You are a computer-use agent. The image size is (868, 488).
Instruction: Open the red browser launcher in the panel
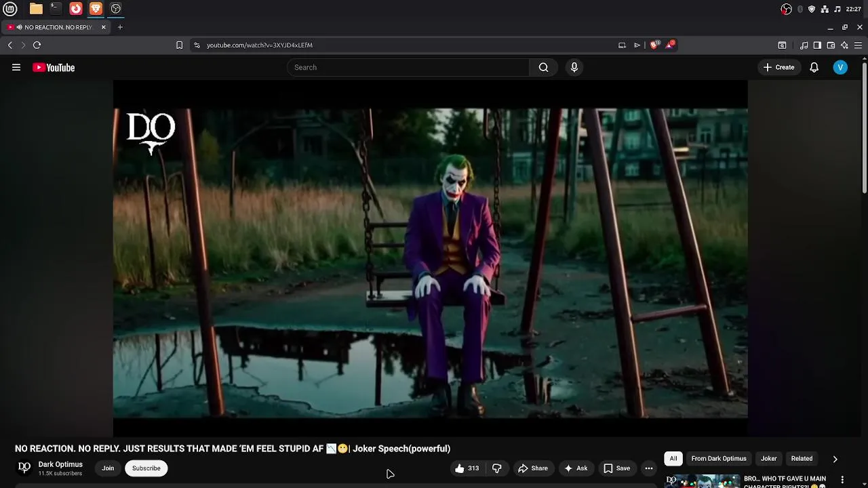click(76, 9)
